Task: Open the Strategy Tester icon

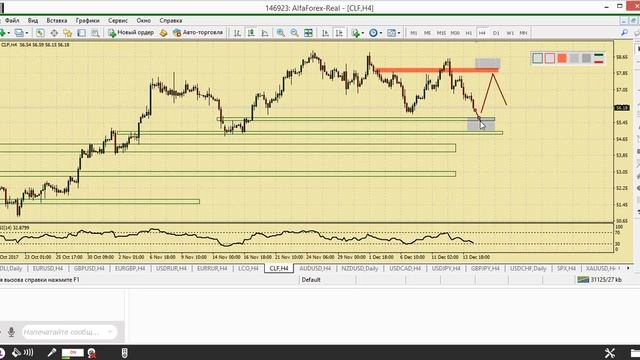Action: click(x=96, y=33)
